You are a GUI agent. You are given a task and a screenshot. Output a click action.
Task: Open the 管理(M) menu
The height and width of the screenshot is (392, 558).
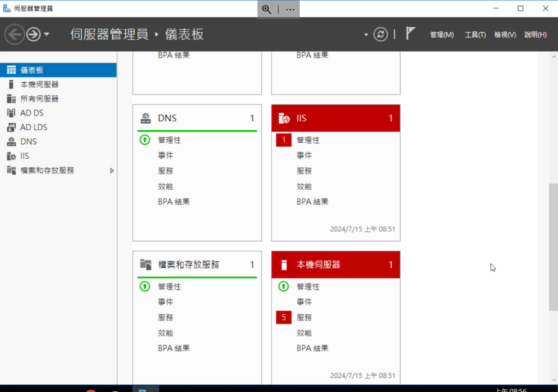click(x=441, y=35)
